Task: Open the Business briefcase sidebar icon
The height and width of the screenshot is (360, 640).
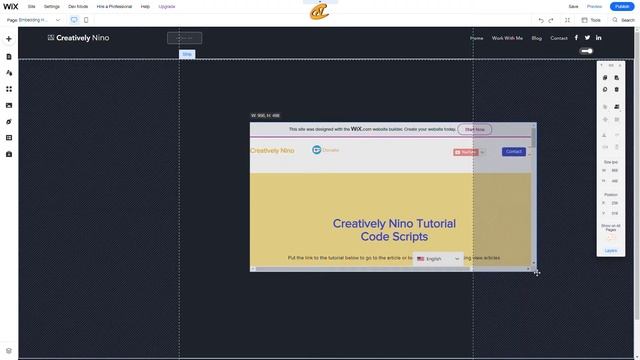Action: click(x=9, y=154)
